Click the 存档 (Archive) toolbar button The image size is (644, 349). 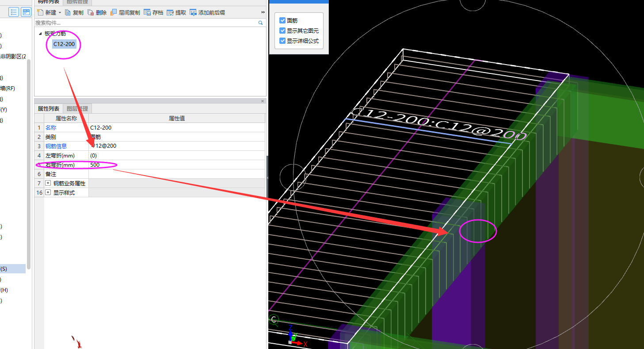[x=153, y=12]
